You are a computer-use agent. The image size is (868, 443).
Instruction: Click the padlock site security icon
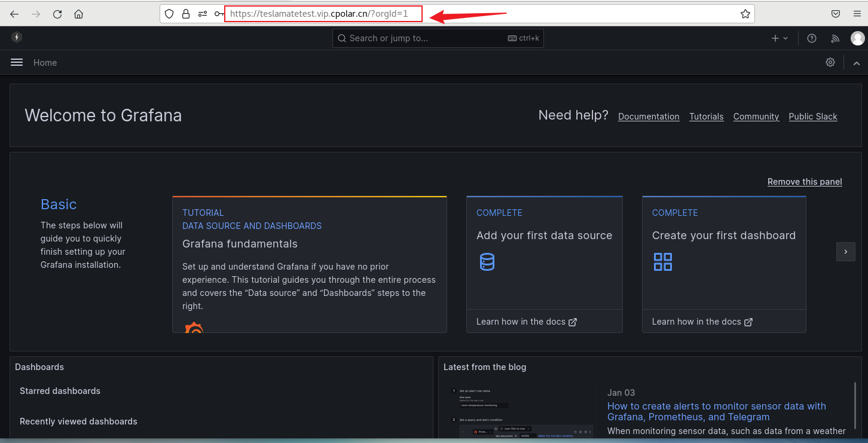tap(186, 14)
